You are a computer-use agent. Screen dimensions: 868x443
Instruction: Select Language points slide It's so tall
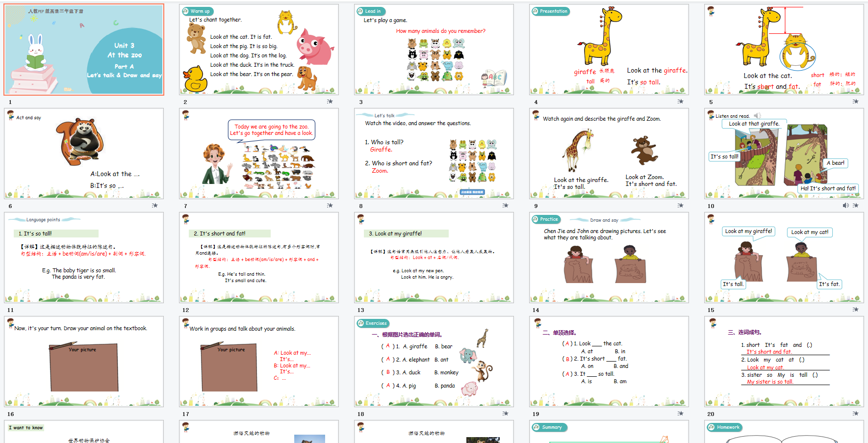click(84, 258)
